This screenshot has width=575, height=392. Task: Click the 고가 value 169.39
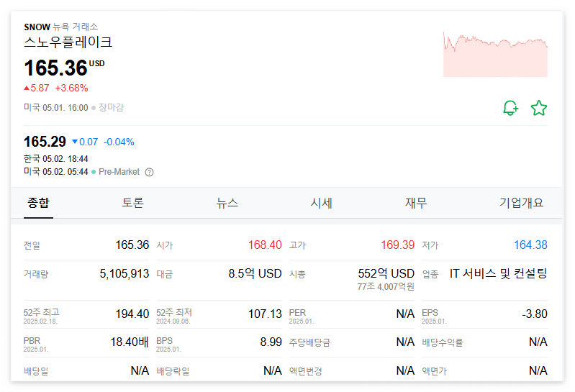point(397,245)
